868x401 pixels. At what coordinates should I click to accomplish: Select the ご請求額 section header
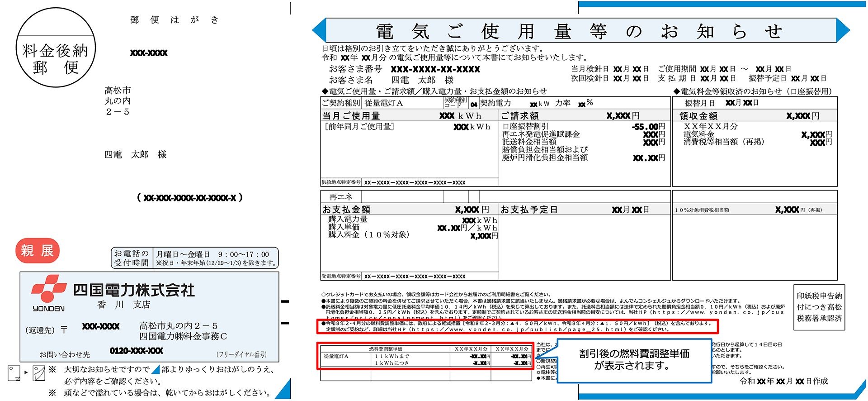[x=520, y=116]
